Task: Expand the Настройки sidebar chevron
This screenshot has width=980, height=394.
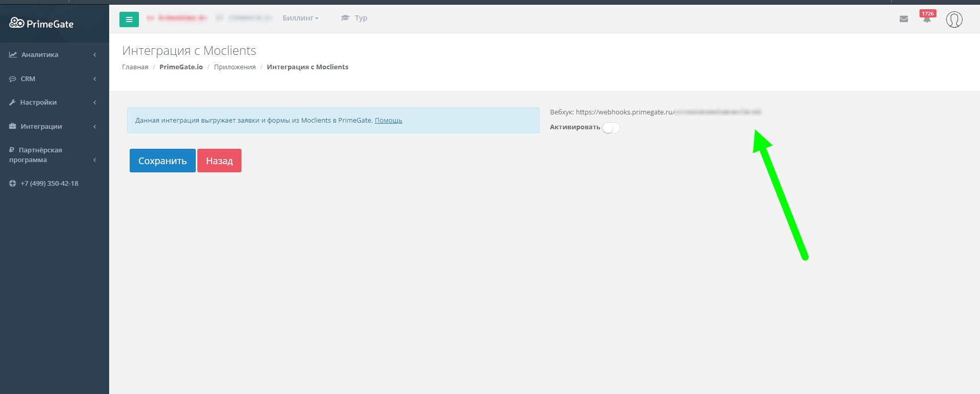Action: click(x=95, y=103)
